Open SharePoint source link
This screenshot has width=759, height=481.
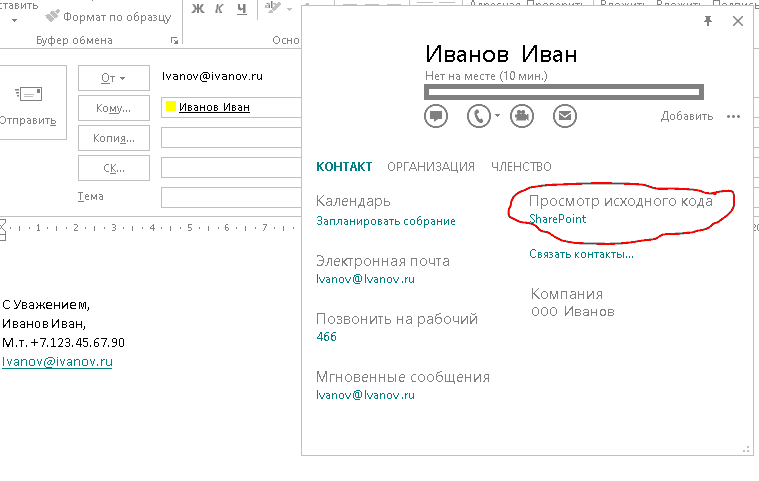558,219
